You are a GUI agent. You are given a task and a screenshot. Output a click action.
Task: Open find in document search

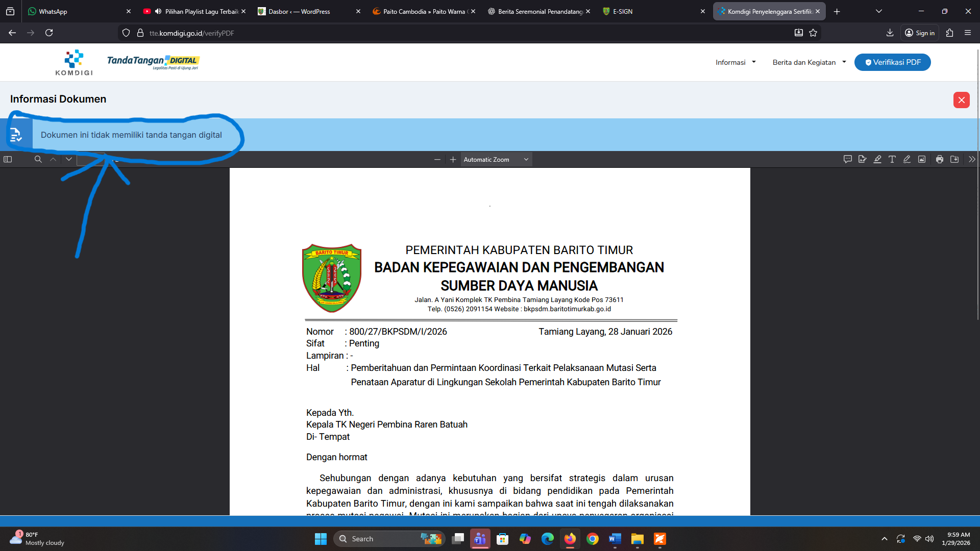pos(38,159)
